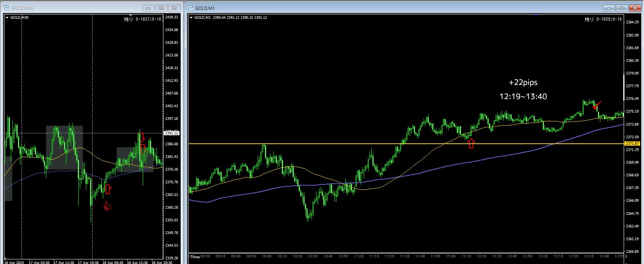Click the 2339.28 price on M30 scale

pyautogui.click(x=171, y=258)
